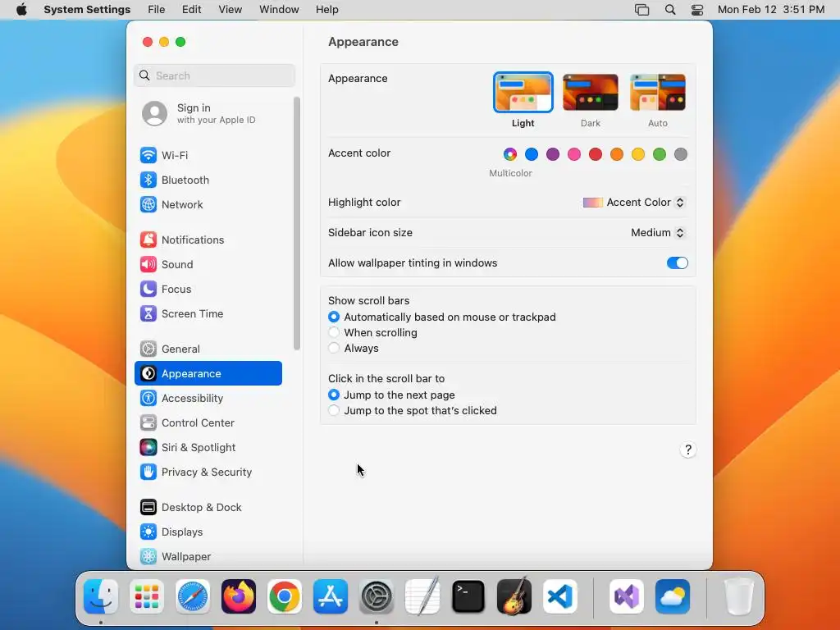Select When scrolling radio option
Screen dimensions: 840x630
tap(334, 333)
